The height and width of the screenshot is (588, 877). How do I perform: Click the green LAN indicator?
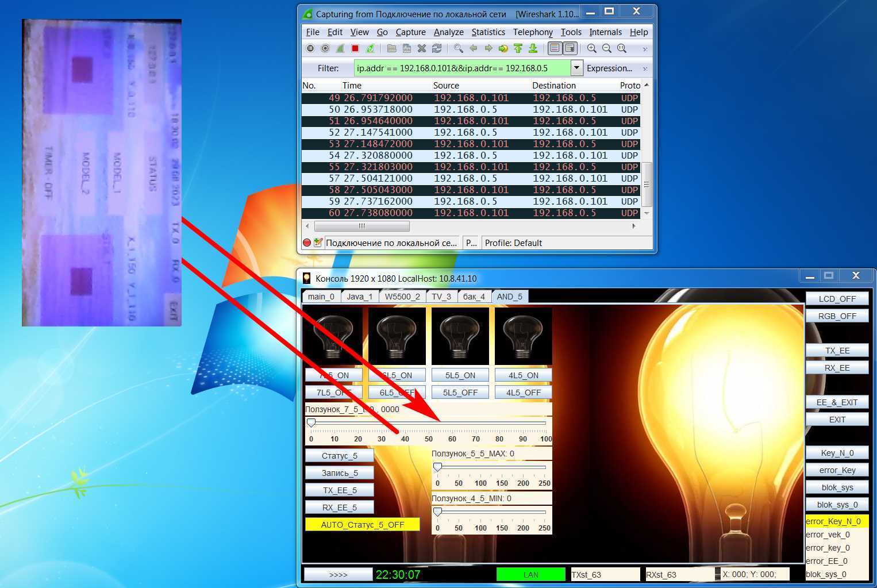pyautogui.click(x=530, y=574)
